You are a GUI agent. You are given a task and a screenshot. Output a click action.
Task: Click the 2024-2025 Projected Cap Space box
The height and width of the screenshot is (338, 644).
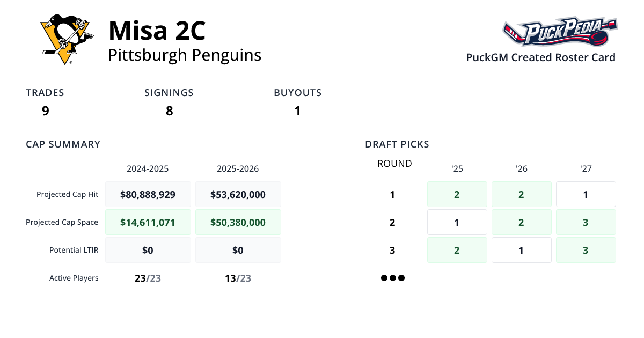[x=148, y=222]
